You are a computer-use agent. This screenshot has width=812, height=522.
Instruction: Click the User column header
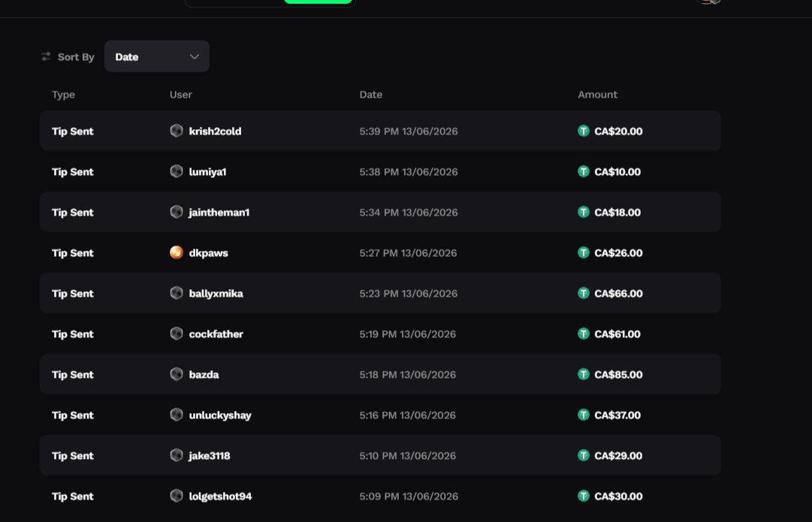pos(181,94)
